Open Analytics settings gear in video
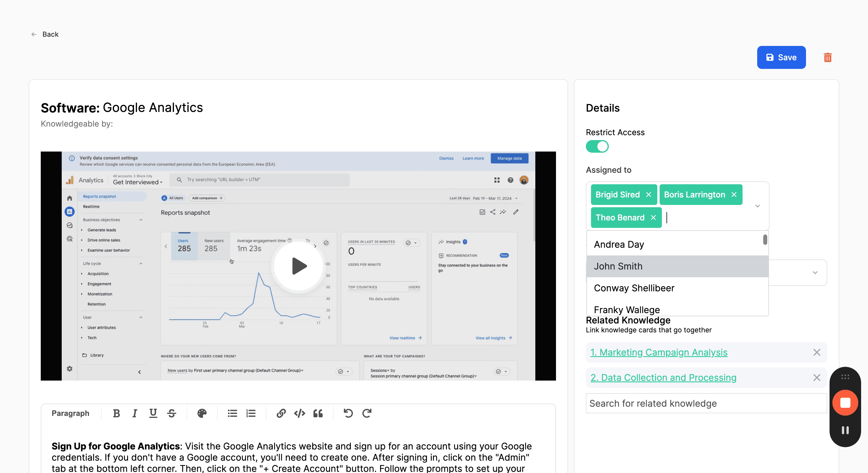Viewport: 868px width, 473px height. tap(69, 369)
